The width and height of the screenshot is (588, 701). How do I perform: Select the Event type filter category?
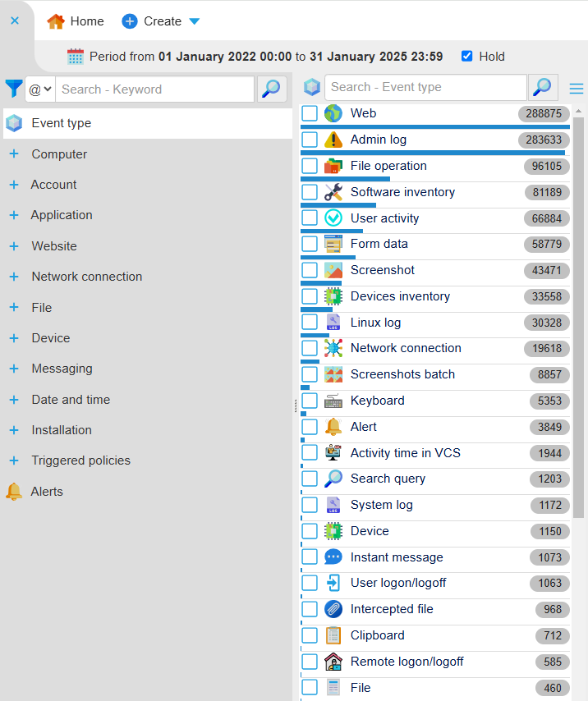pos(62,123)
